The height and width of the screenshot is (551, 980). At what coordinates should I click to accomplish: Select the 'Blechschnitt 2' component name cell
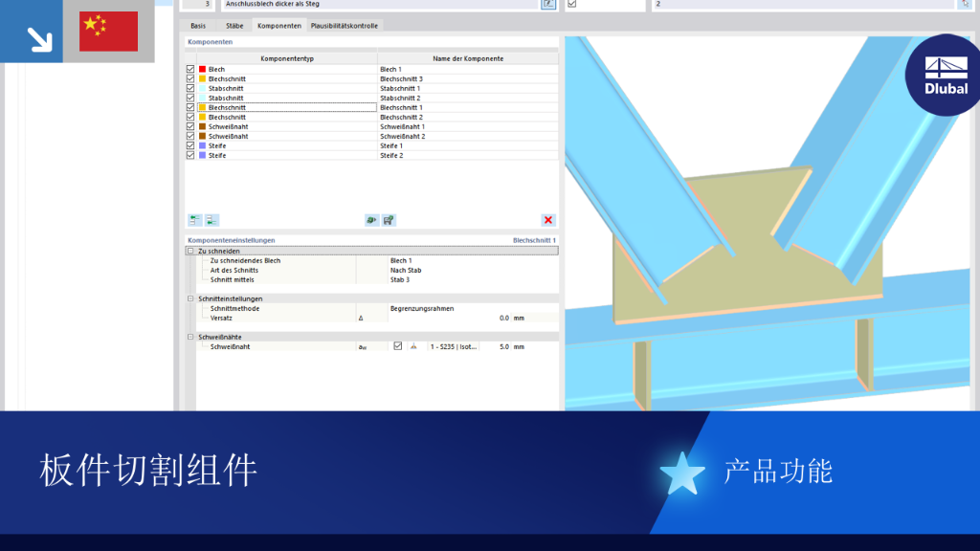468,117
